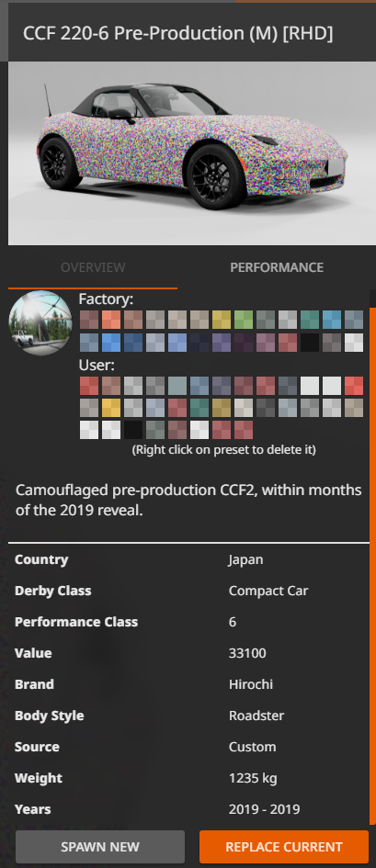The width and height of the screenshot is (376, 868).
Task: Apply the gold-tan User color preset
Action: point(222,408)
